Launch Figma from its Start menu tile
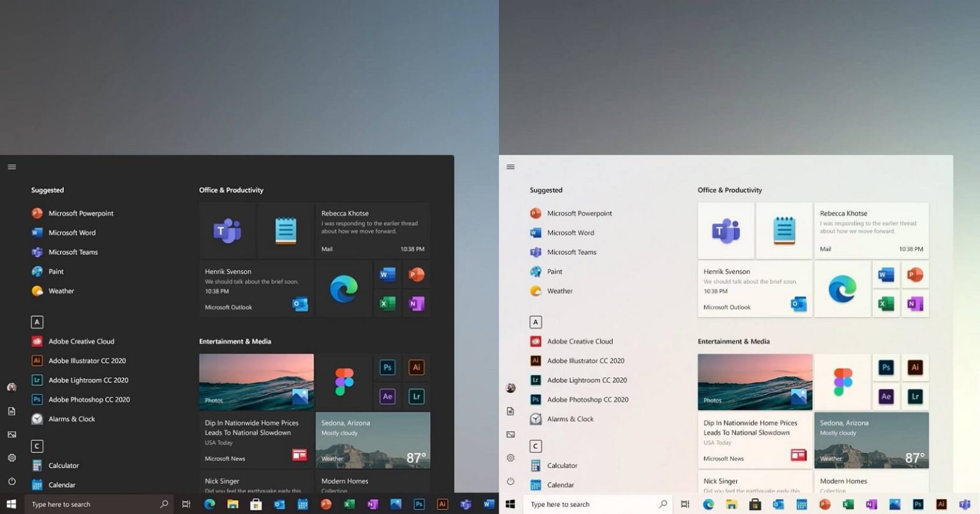This screenshot has height=514, width=980. pyautogui.click(x=344, y=381)
